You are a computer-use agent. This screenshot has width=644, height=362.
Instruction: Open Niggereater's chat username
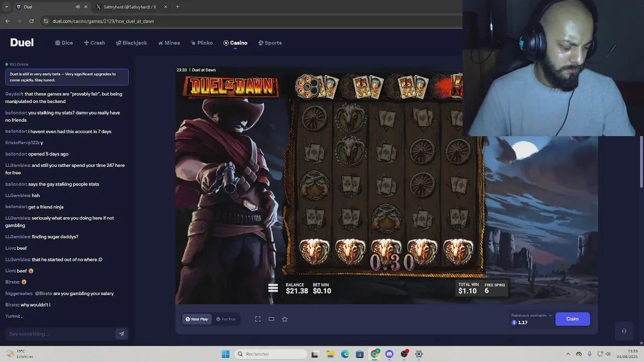(19, 294)
